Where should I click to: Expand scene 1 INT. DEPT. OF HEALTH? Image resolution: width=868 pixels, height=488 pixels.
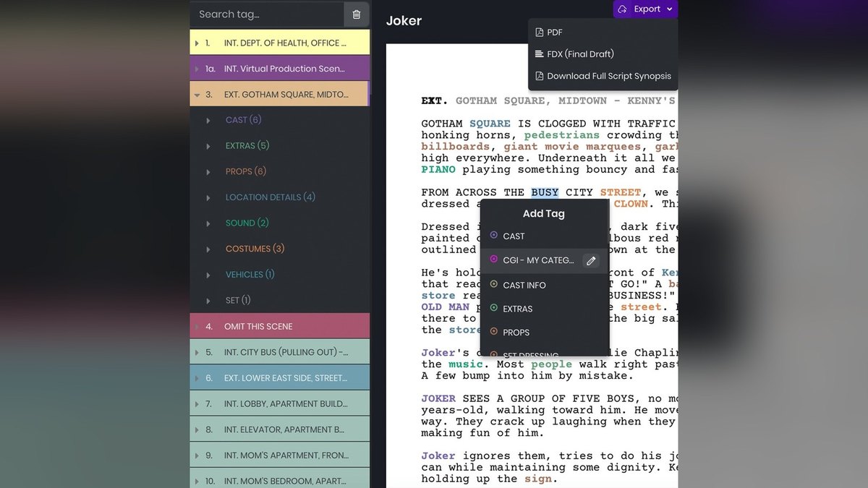pyautogui.click(x=197, y=43)
